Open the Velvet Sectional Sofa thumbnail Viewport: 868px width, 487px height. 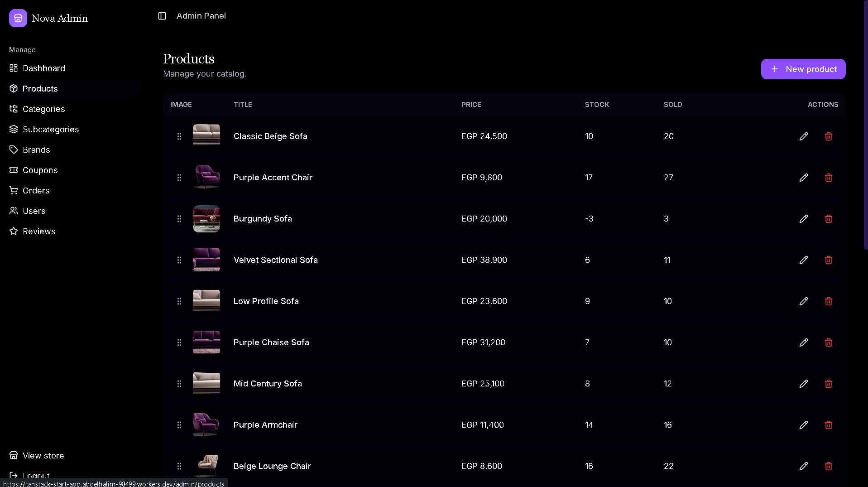(206, 260)
